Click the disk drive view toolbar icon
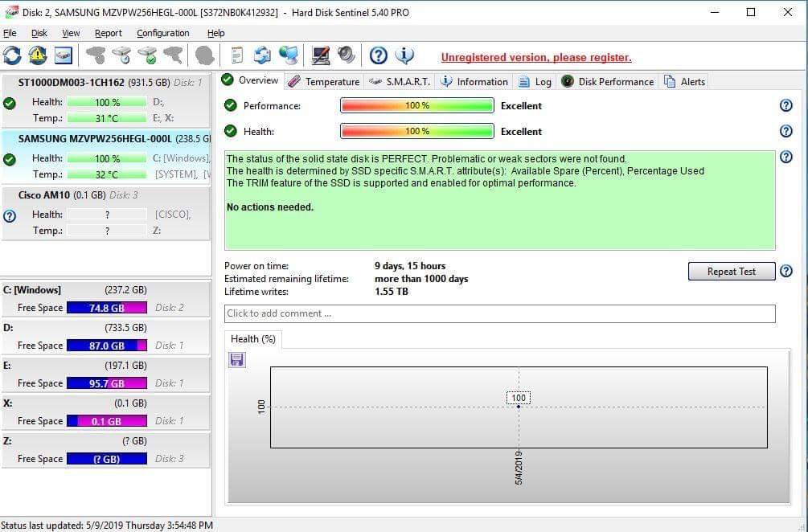The width and height of the screenshot is (808, 532). pyautogui.click(x=64, y=55)
